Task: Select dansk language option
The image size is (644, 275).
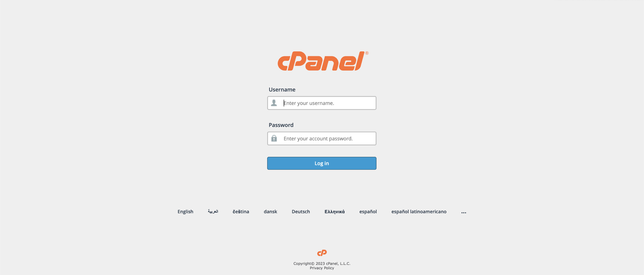Action: coord(270,211)
